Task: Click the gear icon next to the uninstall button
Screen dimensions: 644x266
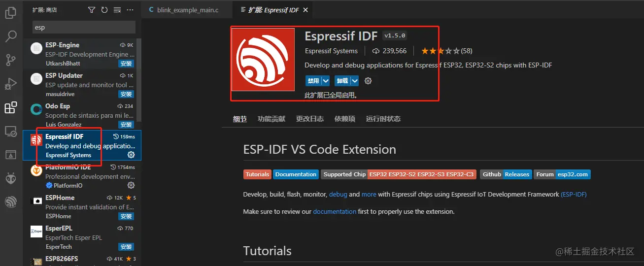Action: tap(368, 81)
